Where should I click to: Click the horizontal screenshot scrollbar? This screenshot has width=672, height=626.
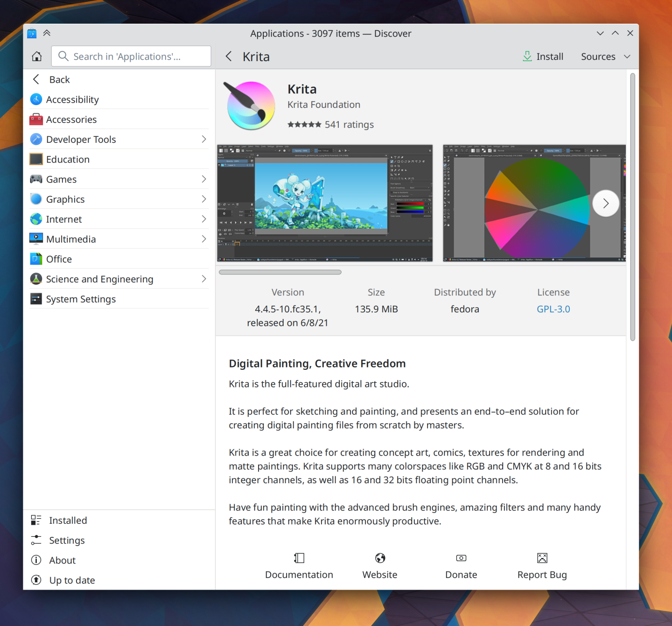(x=280, y=272)
